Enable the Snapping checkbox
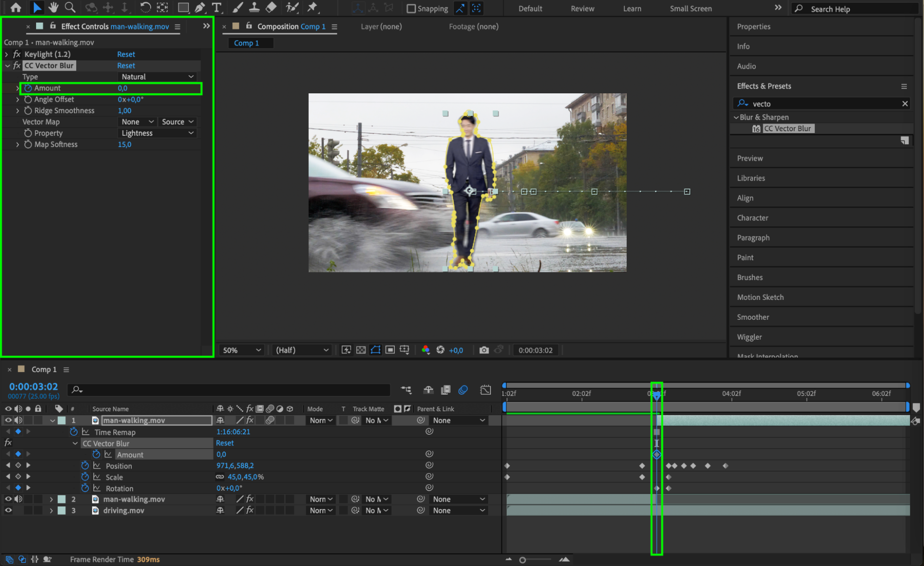The height and width of the screenshot is (566, 924). [x=411, y=8]
